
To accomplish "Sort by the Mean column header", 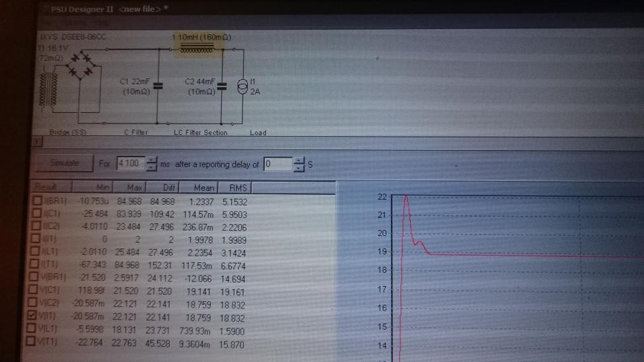I will coord(198,188).
